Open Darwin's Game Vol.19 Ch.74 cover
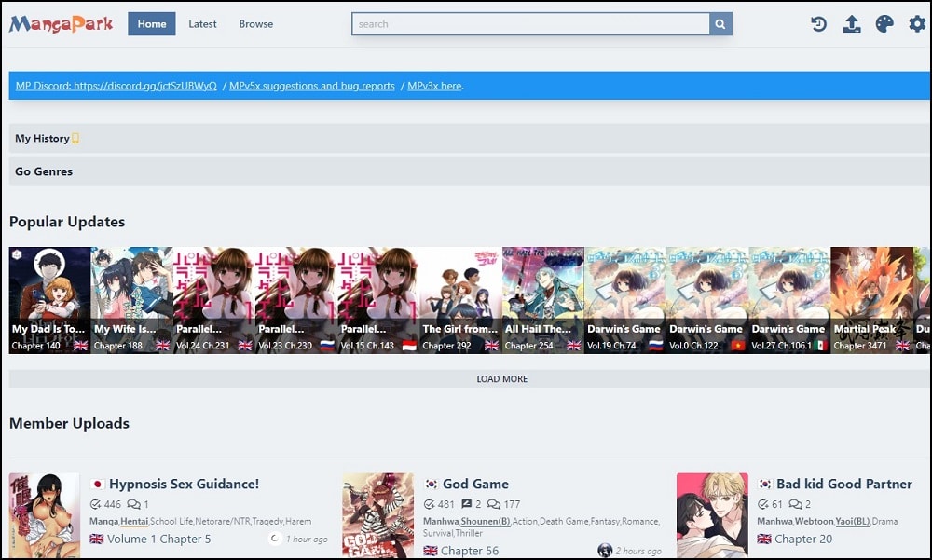 coord(625,300)
